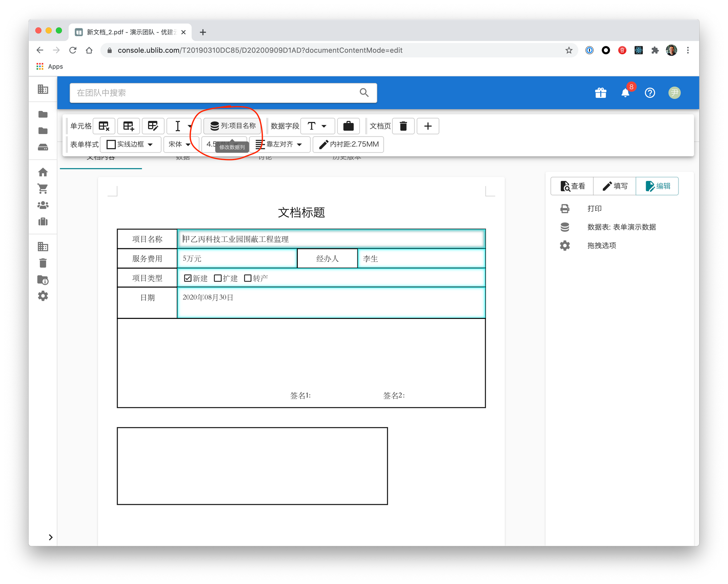This screenshot has height=584, width=728.
Task: Click the 内衬距:2.75MM padding button
Action: [x=348, y=145]
